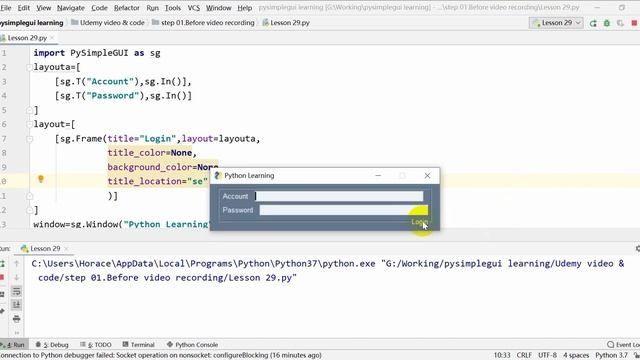The height and width of the screenshot is (360, 640).
Task: Click 'pysimplegui learning' breadcrumb in navigation bar
Action: click(32, 23)
